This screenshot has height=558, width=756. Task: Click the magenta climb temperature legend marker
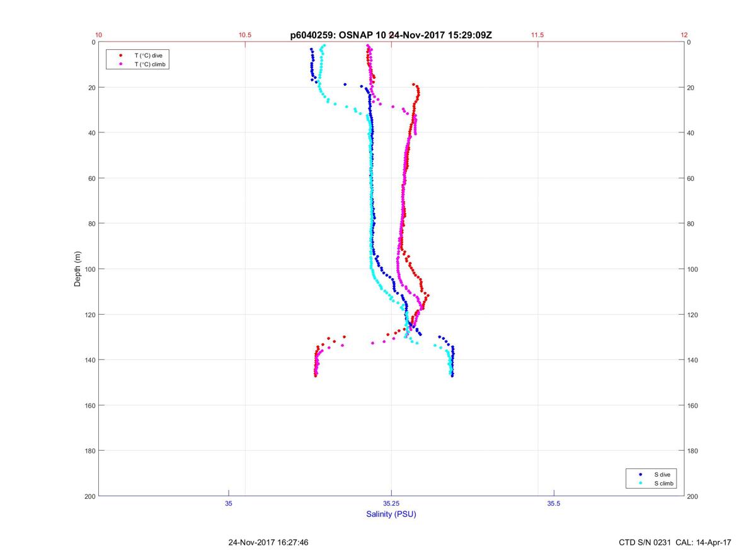[x=120, y=64]
